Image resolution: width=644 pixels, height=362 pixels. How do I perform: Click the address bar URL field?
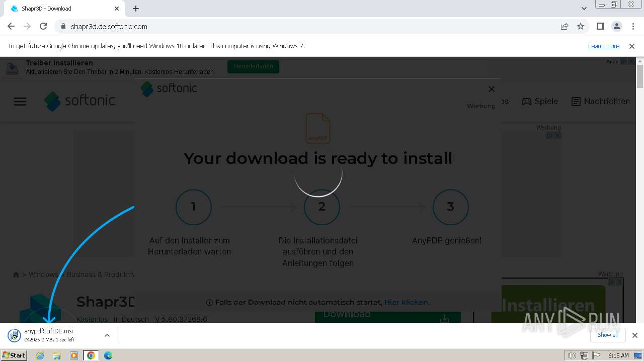(x=307, y=26)
